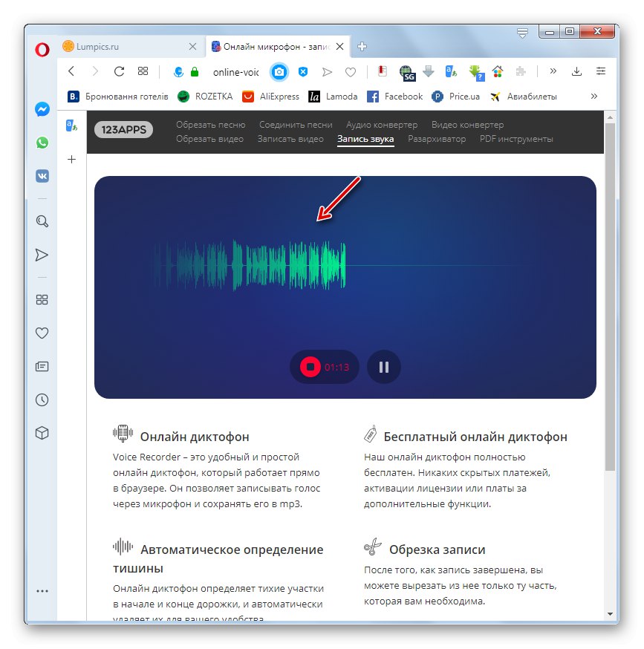Open the tab menu above the window controls
The height and width of the screenshot is (649, 644).
(523, 33)
